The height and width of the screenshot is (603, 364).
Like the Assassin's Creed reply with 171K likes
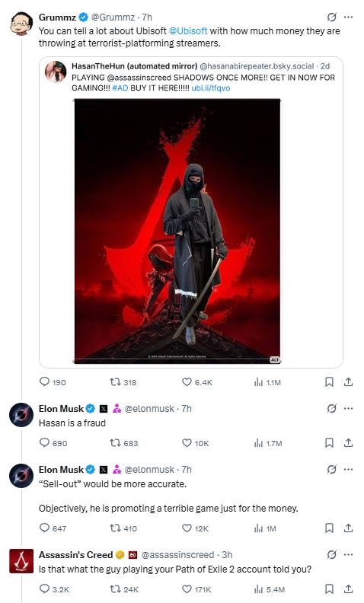click(x=199, y=589)
